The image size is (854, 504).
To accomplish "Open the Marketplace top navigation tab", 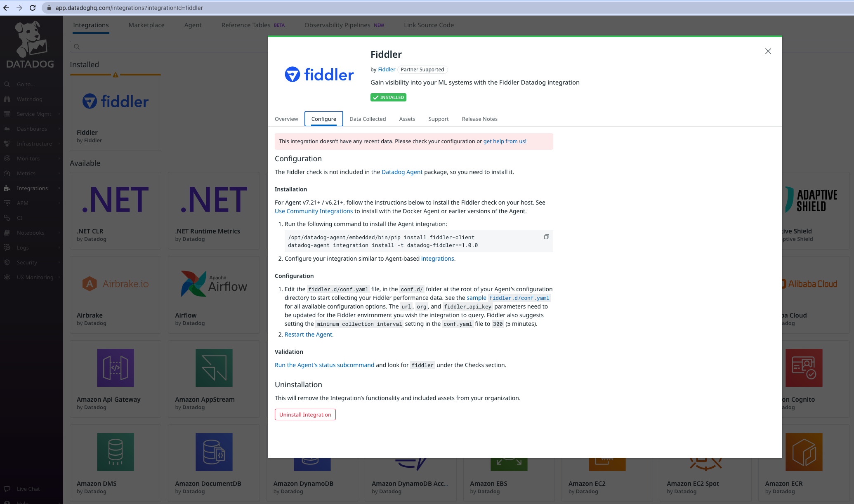I will [146, 25].
